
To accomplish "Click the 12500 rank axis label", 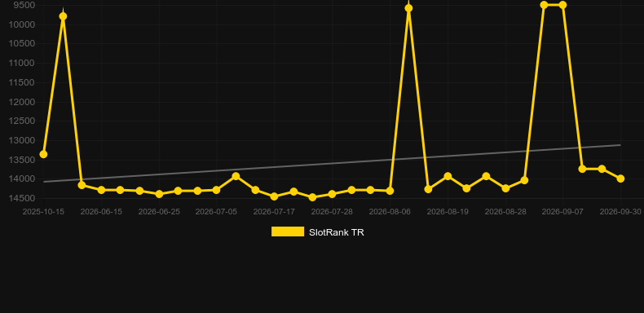I will 22,121.
